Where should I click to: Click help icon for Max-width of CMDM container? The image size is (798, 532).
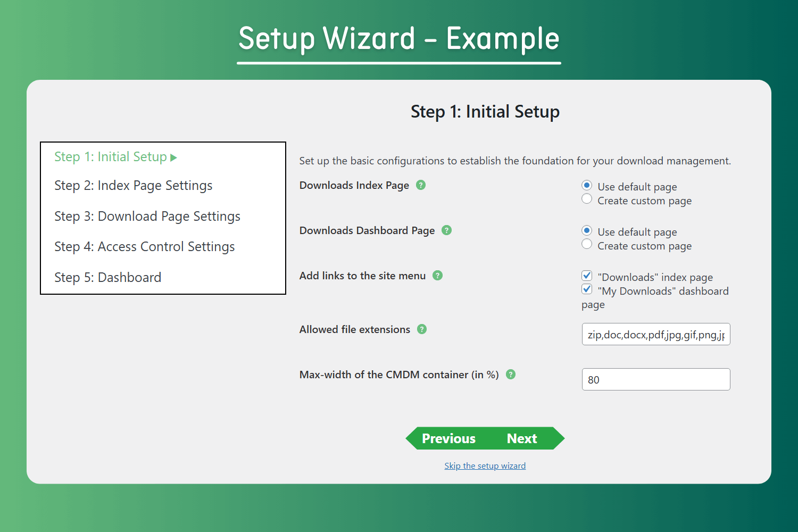click(x=511, y=375)
